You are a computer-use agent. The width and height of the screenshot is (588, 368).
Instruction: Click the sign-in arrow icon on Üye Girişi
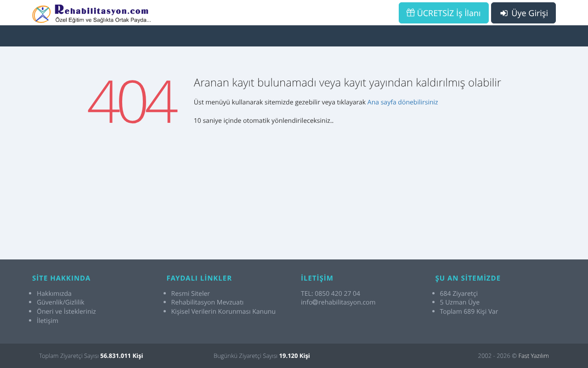(x=504, y=13)
